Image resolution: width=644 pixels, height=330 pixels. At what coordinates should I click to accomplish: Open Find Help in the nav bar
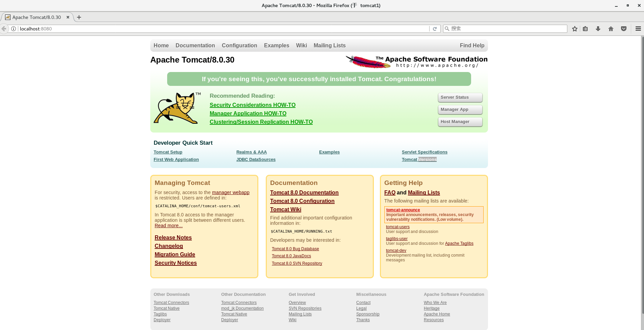[x=472, y=45]
